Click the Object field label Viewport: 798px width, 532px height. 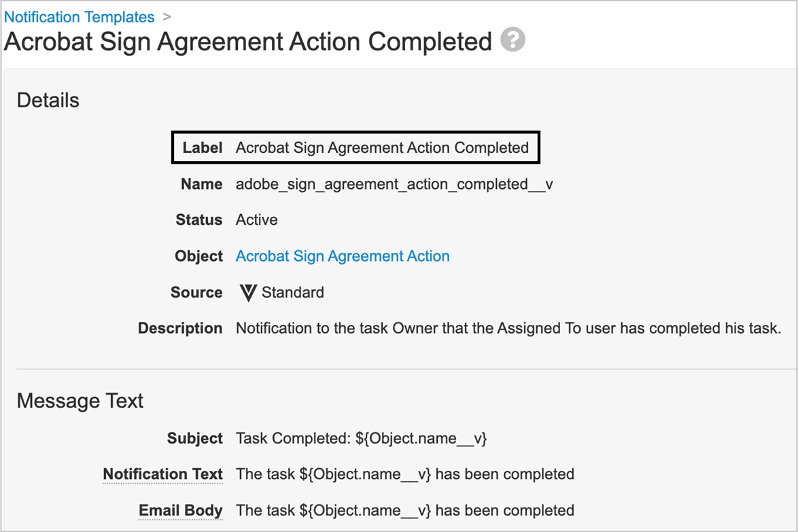[198, 256]
